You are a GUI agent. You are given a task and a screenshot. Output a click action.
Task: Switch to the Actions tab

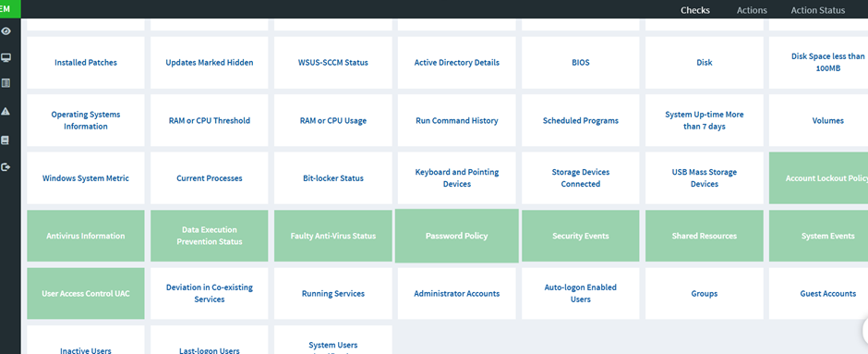tap(752, 10)
